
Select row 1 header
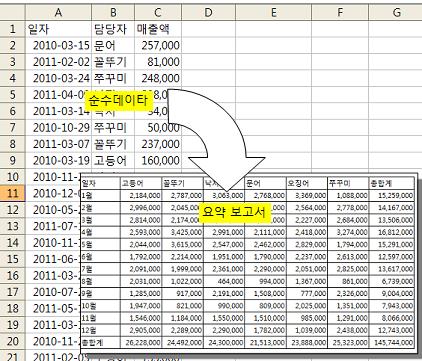tap(12, 29)
